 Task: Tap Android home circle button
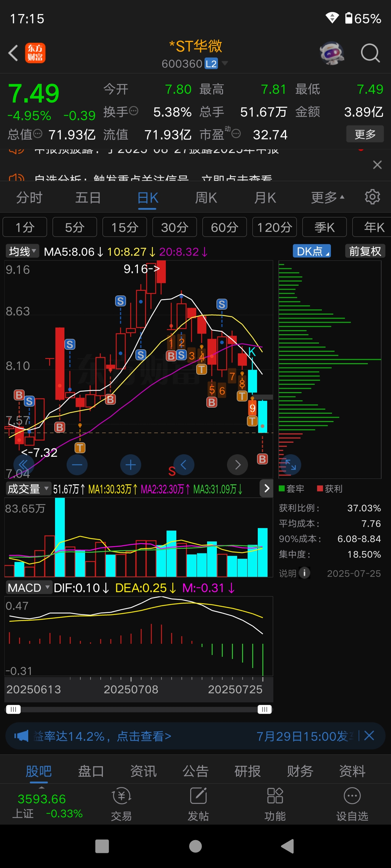pos(195,846)
